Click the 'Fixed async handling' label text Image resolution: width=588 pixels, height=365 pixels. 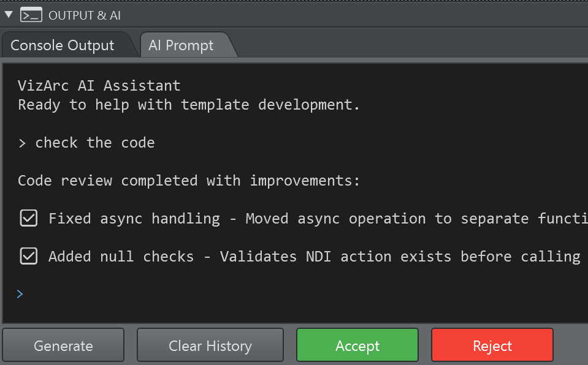[134, 218]
